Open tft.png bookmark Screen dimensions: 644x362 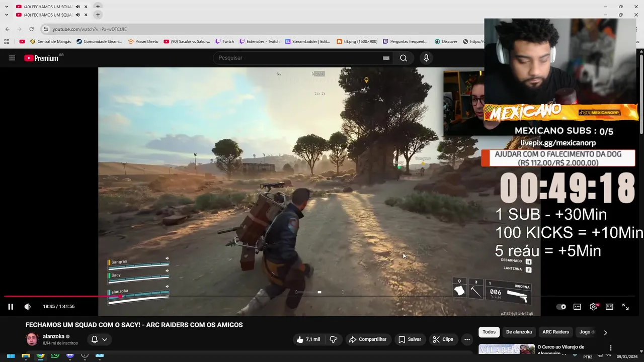(357, 42)
